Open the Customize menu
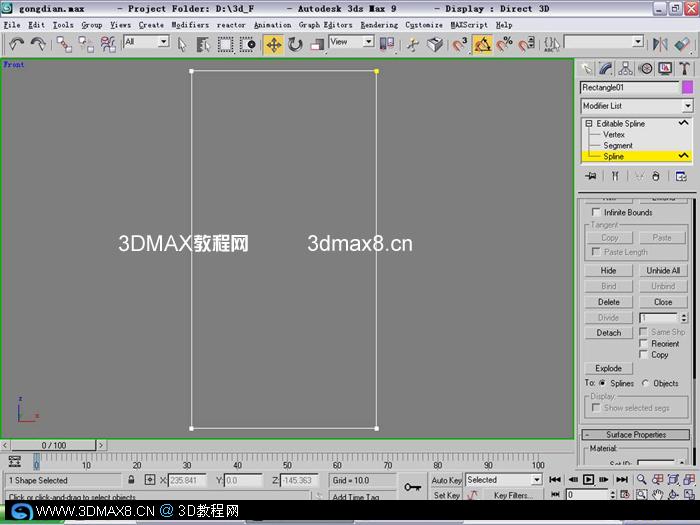 (424, 25)
